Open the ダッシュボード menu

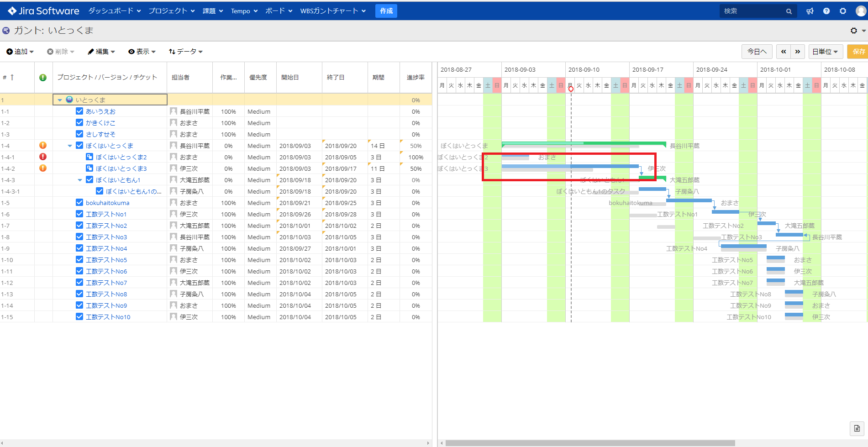pyautogui.click(x=114, y=11)
